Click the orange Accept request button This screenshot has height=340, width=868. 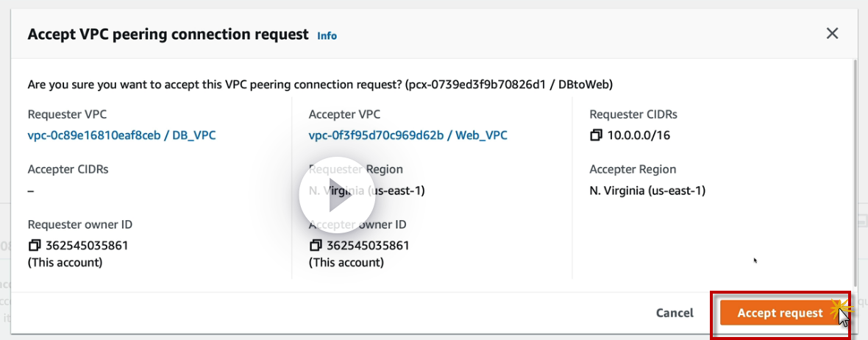click(780, 313)
